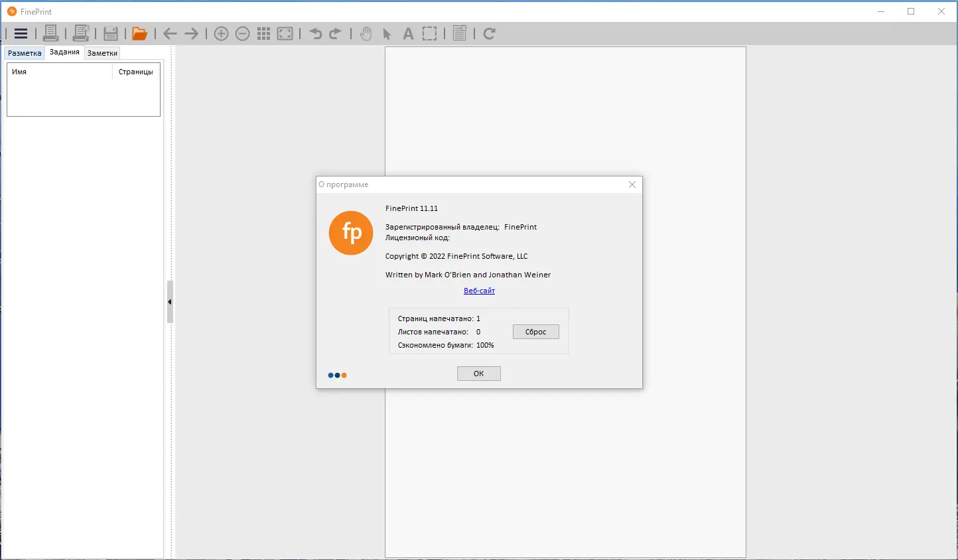Click the Страниц напечатано: 1 text
The height and width of the screenshot is (560, 958).
click(439, 318)
